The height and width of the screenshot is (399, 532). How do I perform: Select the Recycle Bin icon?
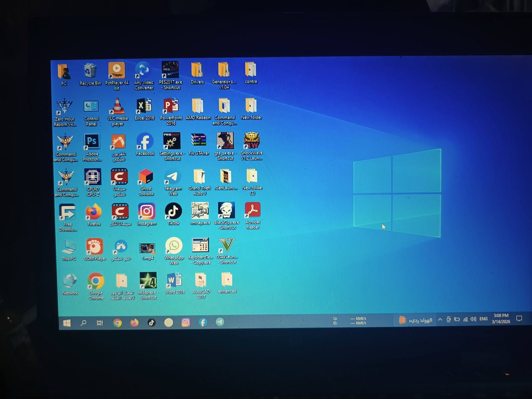point(90,71)
